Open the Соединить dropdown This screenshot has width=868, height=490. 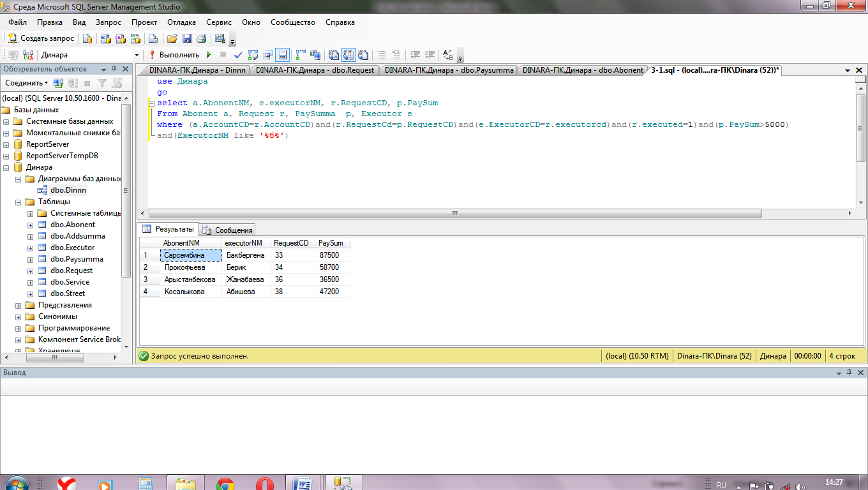tap(27, 83)
